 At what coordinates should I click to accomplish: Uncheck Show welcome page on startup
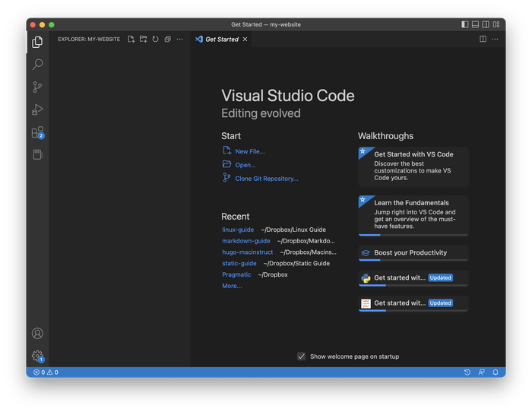(301, 357)
